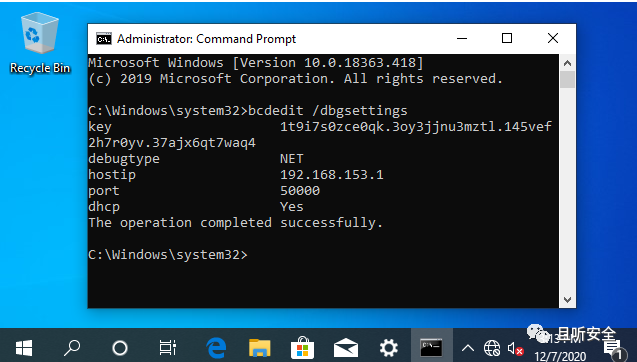
Task: Click the Microsoft Corporation copyright line
Action: (x=295, y=79)
